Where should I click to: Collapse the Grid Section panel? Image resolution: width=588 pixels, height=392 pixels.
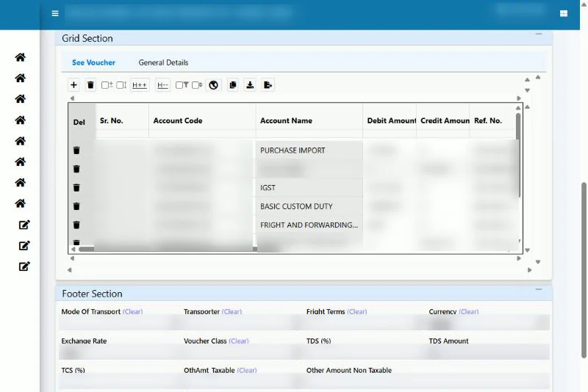pos(539,34)
